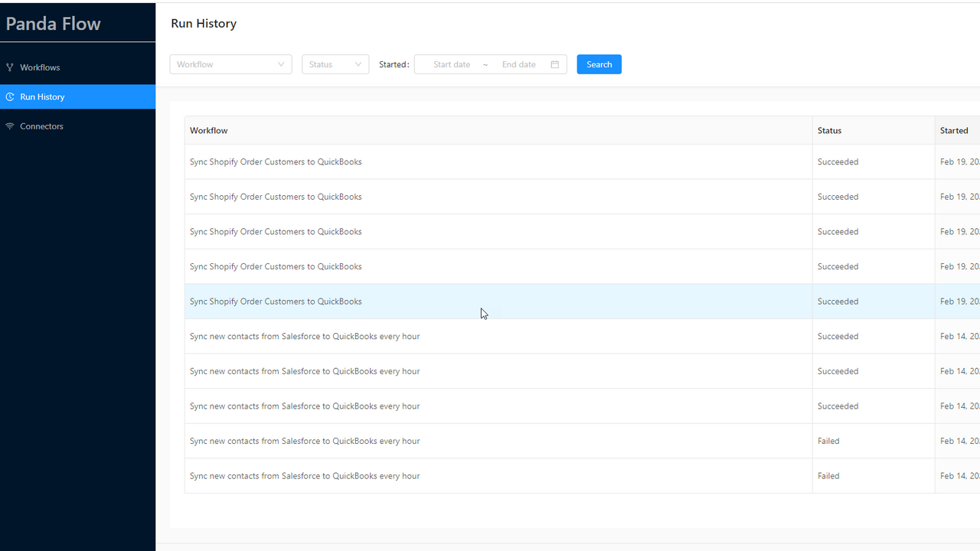Open the Workflow dropdown chevron arrow

coord(282,64)
